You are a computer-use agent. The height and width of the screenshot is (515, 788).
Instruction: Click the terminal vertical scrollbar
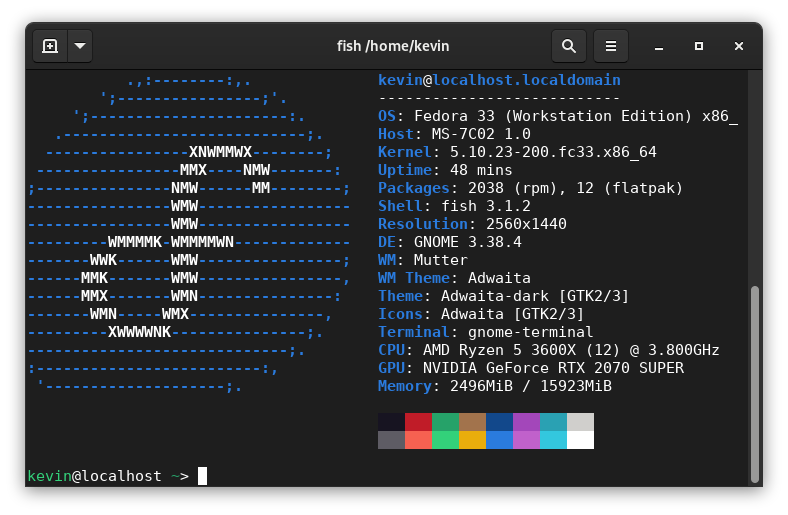(754, 384)
